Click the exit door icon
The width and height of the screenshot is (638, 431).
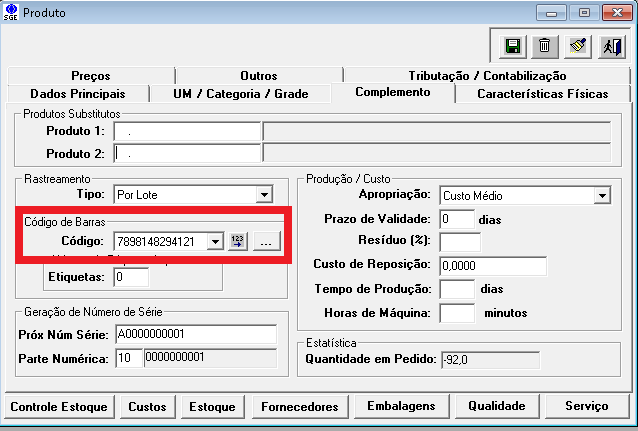pyautogui.click(x=609, y=46)
